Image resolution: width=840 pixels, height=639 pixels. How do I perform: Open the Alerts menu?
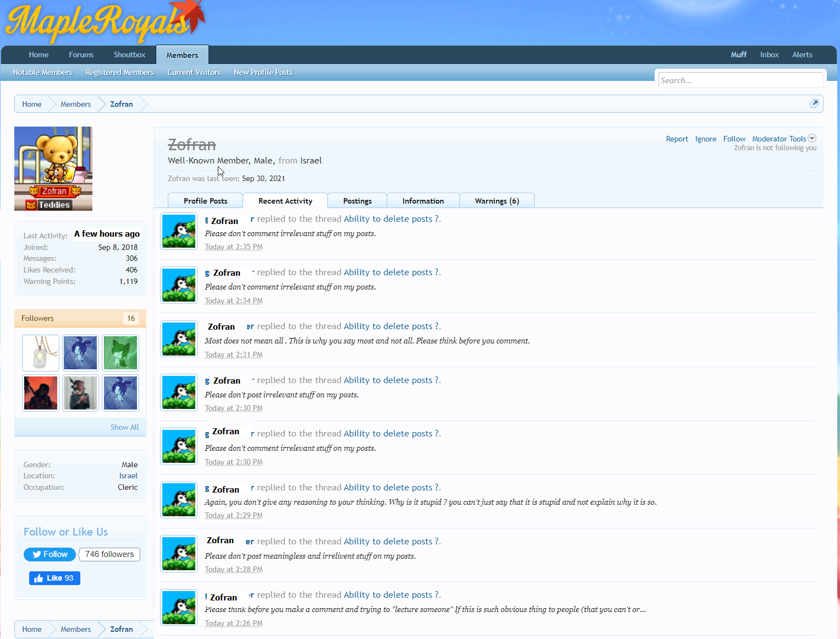(x=801, y=54)
